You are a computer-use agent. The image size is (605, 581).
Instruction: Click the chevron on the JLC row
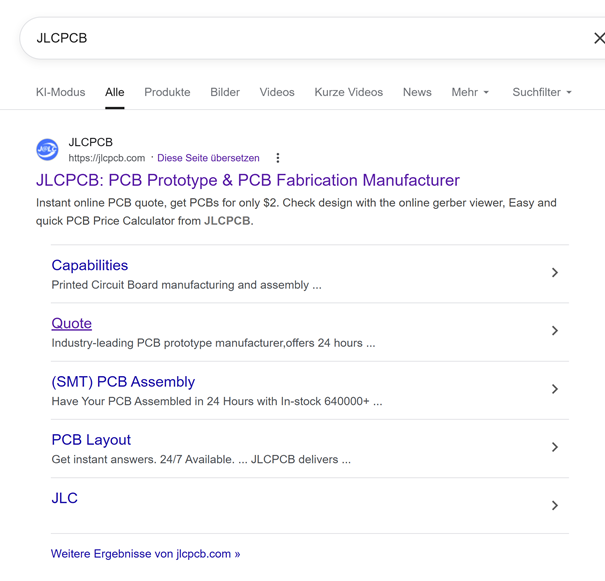[555, 505]
